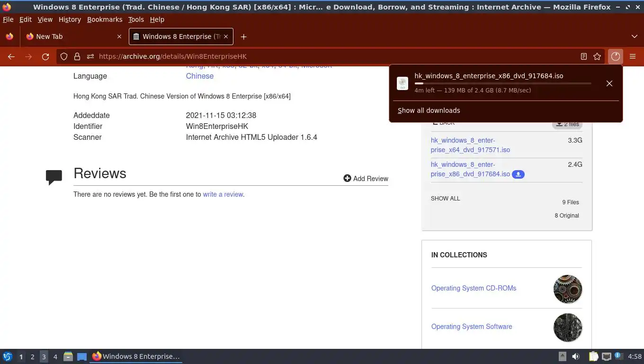Click the Add Review plus icon
The image size is (644, 364).
pos(347,178)
